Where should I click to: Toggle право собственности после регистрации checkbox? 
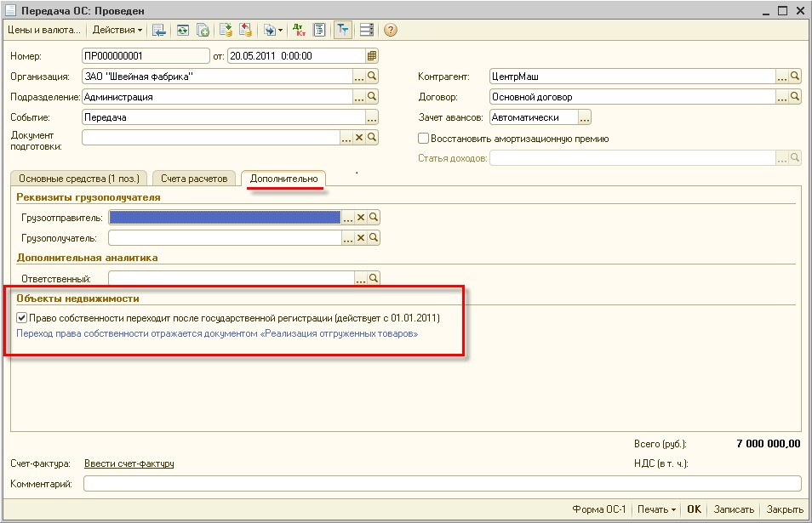(22, 318)
